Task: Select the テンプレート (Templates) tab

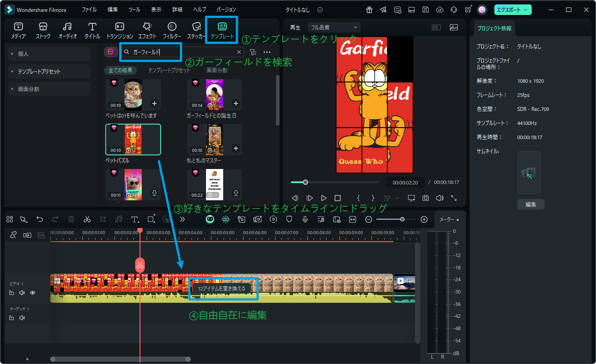Action: click(x=222, y=31)
